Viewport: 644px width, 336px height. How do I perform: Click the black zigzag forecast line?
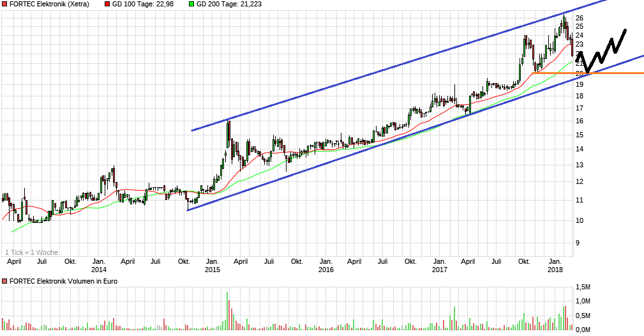point(608,51)
